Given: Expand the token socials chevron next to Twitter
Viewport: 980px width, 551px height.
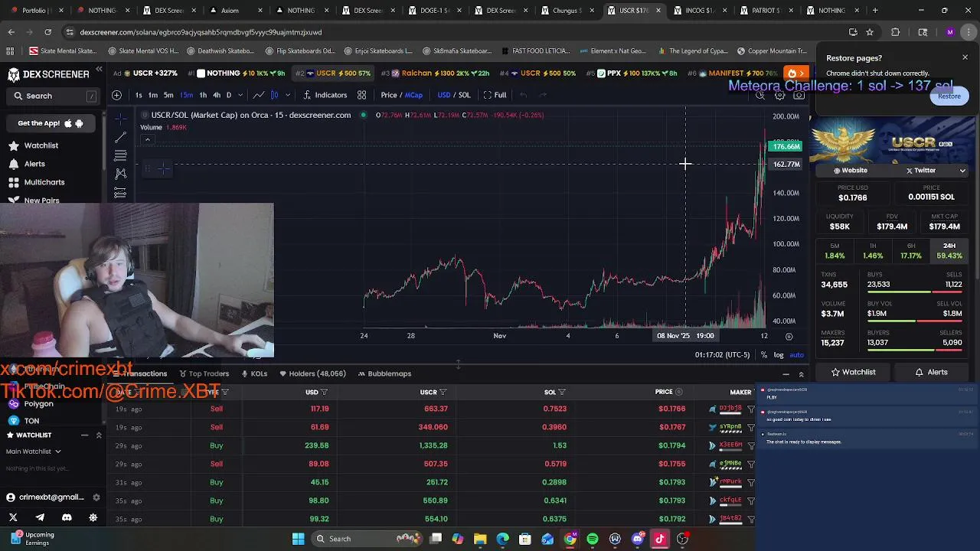Looking at the screenshot, I should click(x=962, y=171).
